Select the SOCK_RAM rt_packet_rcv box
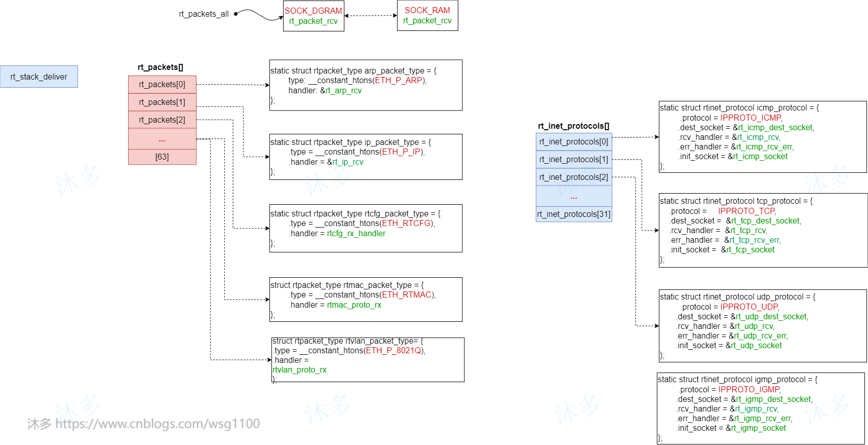Screen dimensions: 868x445 (x=427, y=16)
